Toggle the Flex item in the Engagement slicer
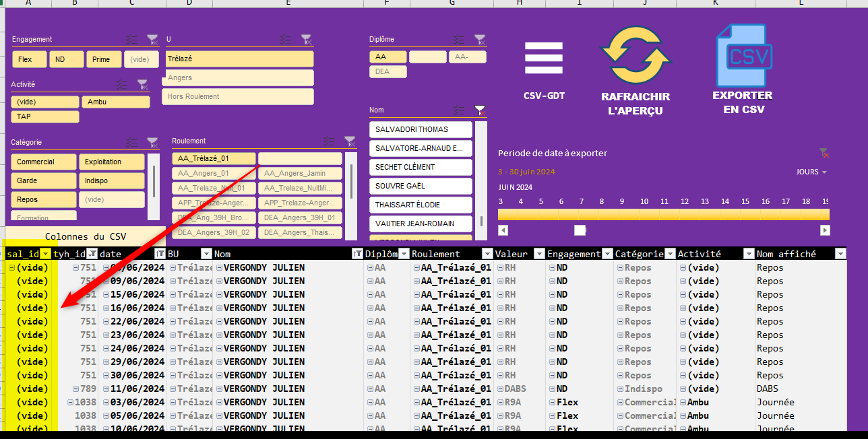The image size is (868, 439). [x=30, y=59]
